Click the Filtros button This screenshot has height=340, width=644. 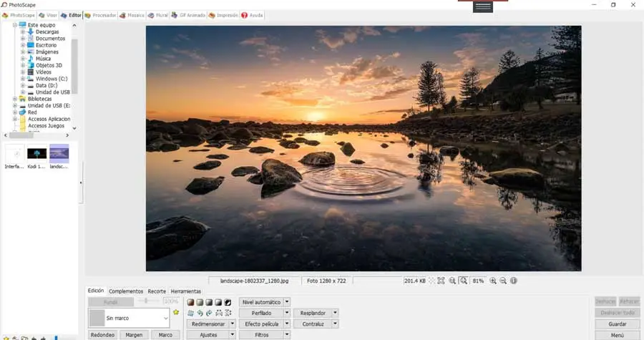pyautogui.click(x=261, y=335)
